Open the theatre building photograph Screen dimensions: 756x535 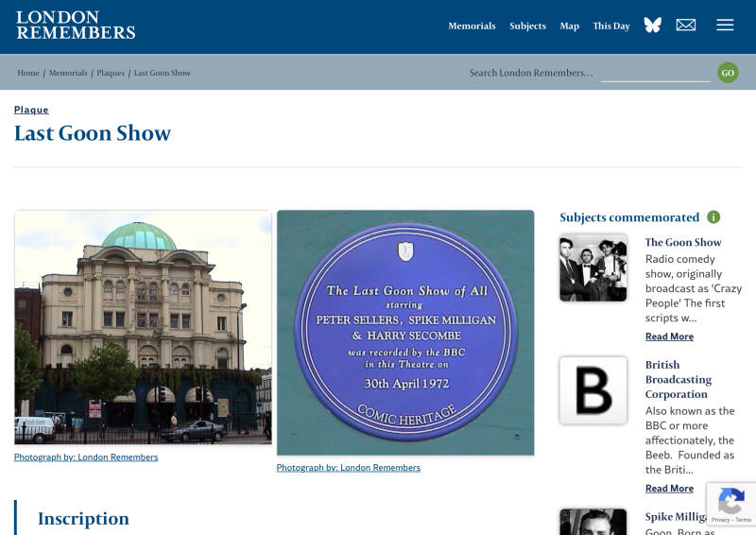144,327
